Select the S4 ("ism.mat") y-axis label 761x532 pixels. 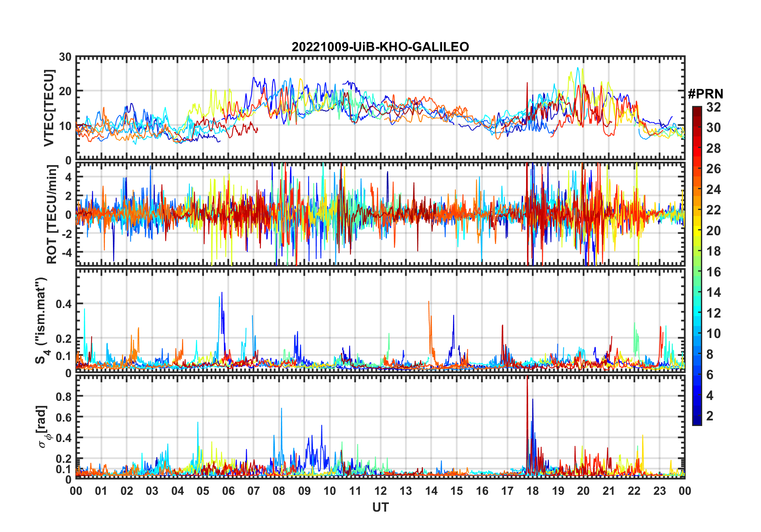[x=41, y=320]
